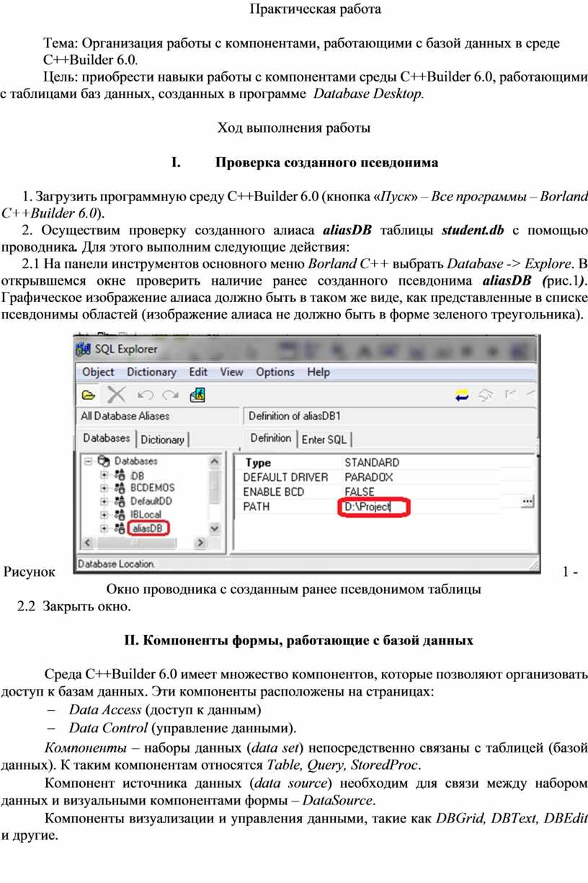Click the Open folder icon in SQL Explorer toolbar
The height and width of the screenshot is (883, 588).
(89, 395)
